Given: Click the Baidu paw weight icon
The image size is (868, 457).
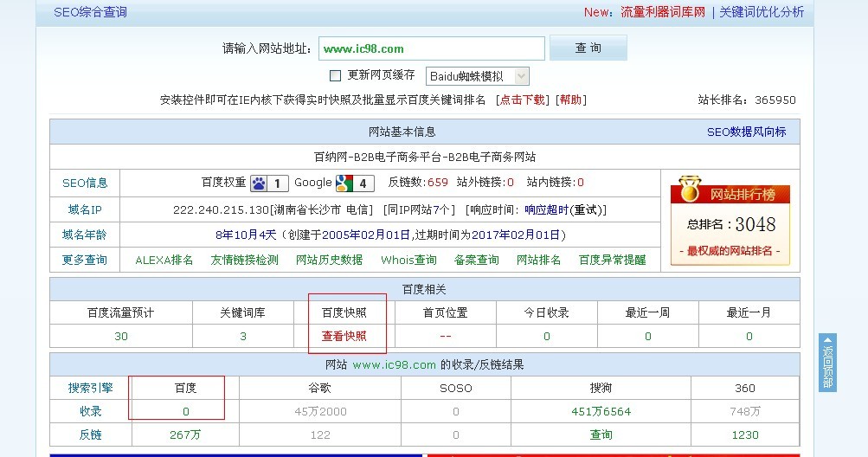Looking at the screenshot, I should click(270, 183).
